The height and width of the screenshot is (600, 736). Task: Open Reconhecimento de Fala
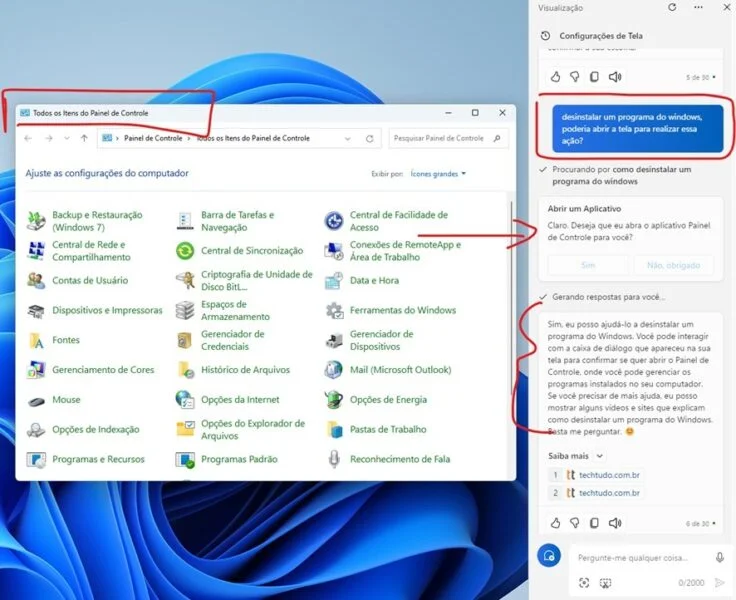tap(387, 459)
